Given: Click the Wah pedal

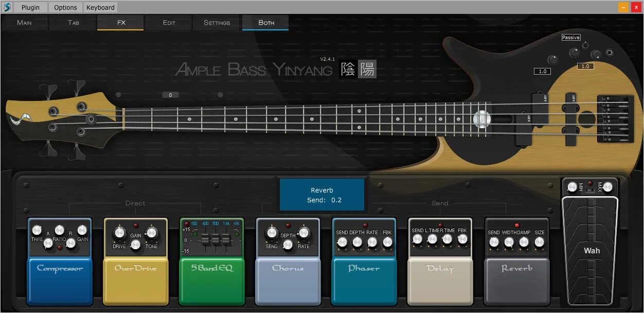Looking at the screenshot, I should click(591, 251).
